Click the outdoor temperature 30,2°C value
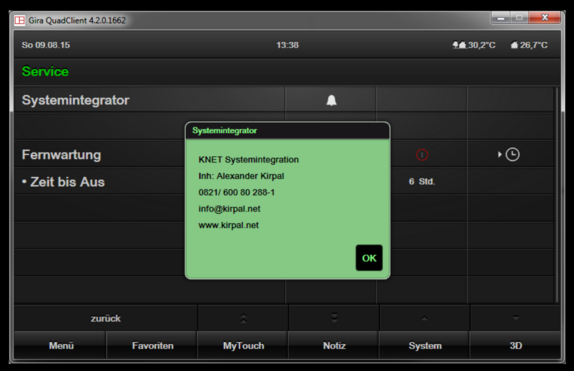 (x=481, y=45)
